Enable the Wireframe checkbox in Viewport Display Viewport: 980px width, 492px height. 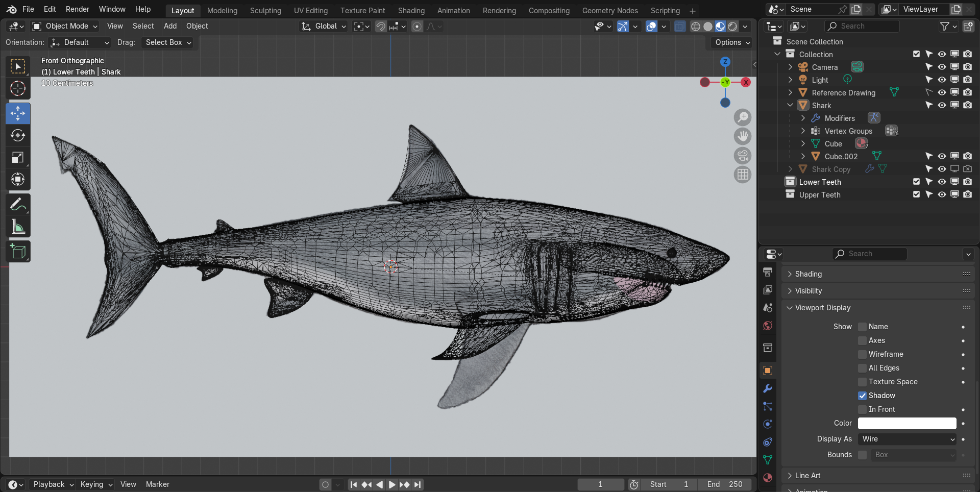pos(862,354)
